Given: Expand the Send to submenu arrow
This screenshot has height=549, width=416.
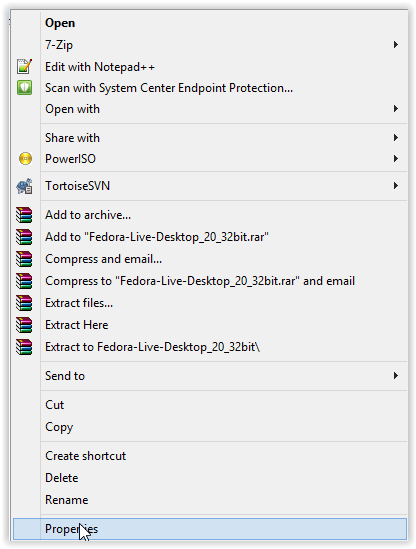Looking at the screenshot, I should coord(396,376).
